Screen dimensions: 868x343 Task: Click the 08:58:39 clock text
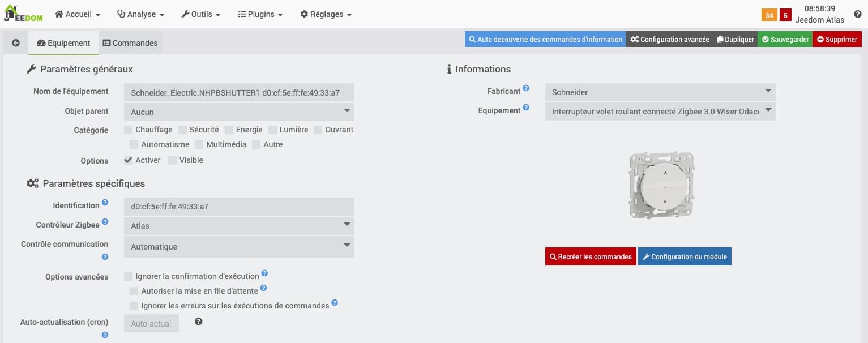pos(819,8)
